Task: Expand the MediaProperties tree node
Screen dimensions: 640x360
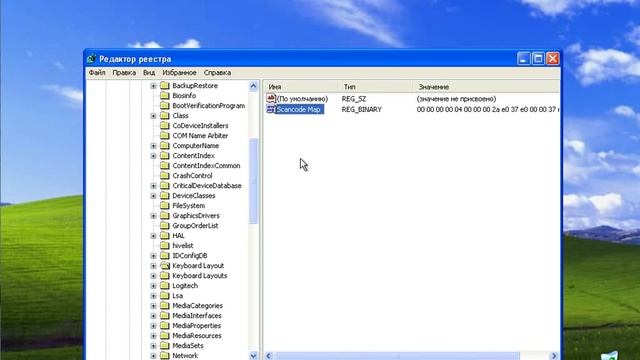Action: (x=153, y=326)
